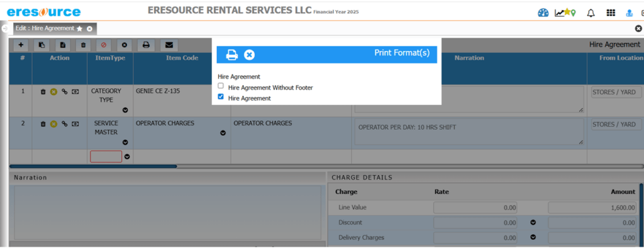
Task: Click the black circle X toolbar button
Action: (125, 45)
